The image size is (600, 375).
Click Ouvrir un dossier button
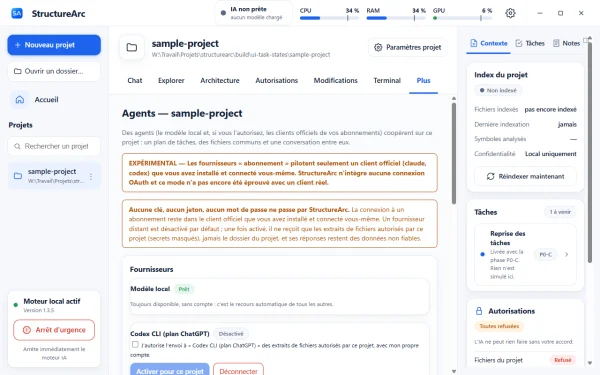54,71
